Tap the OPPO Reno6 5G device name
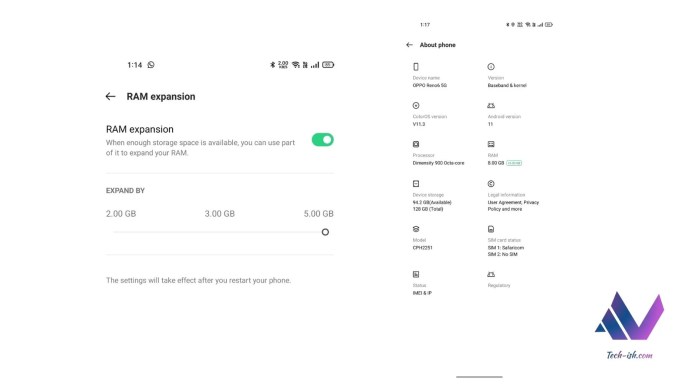696x392 pixels. (x=430, y=85)
